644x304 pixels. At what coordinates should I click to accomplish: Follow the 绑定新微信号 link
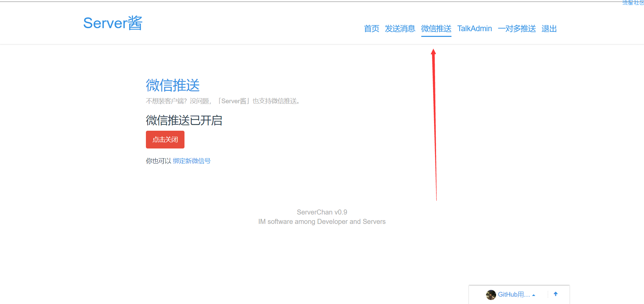tap(192, 161)
